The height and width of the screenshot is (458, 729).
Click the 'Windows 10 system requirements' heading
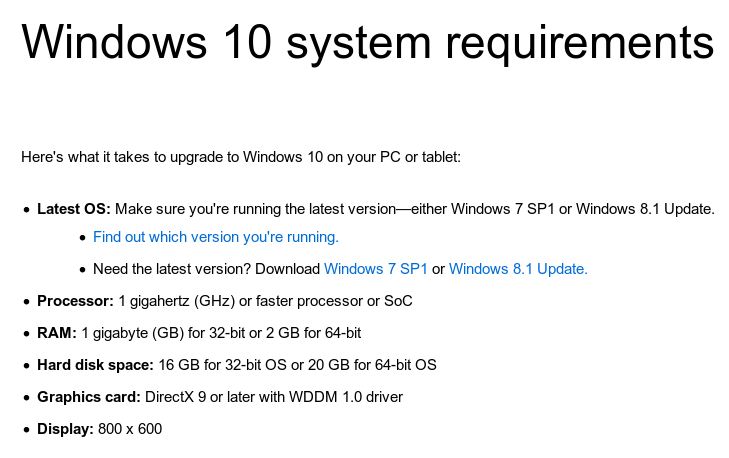[367, 43]
